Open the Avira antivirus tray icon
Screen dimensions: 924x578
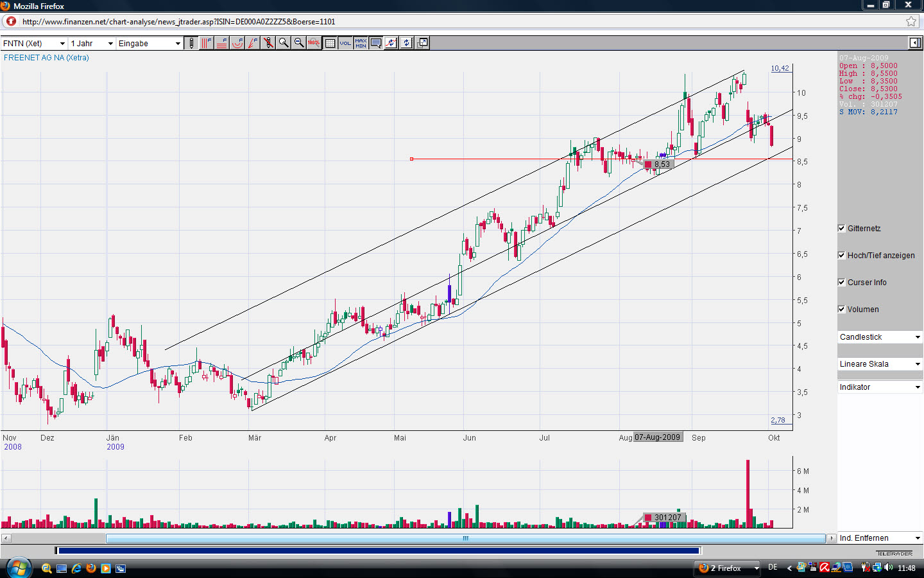(x=825, y=568)
